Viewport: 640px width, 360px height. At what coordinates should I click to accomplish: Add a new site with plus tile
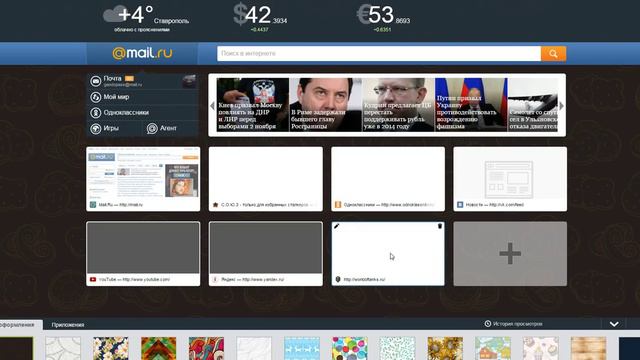coord(510,253)
